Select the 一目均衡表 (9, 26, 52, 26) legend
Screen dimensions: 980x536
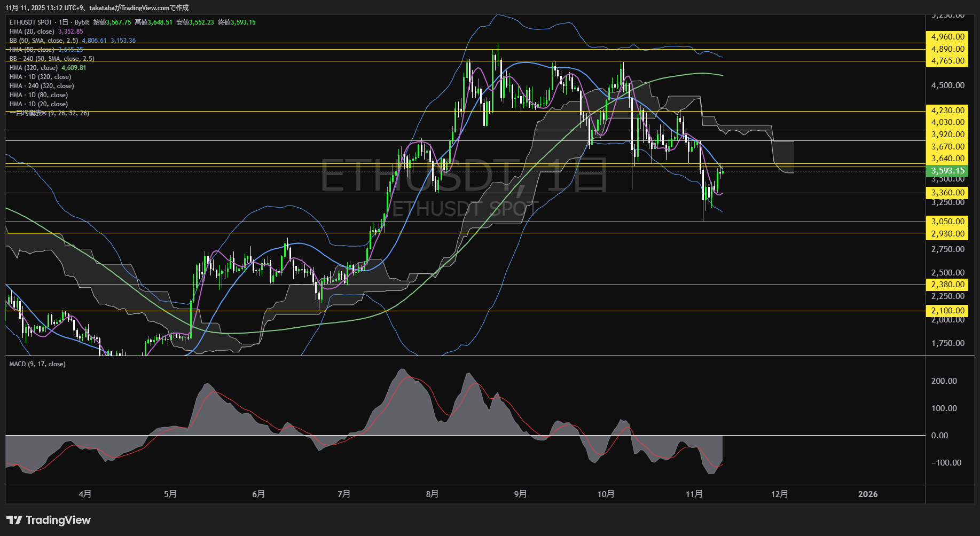pos(49,113)
